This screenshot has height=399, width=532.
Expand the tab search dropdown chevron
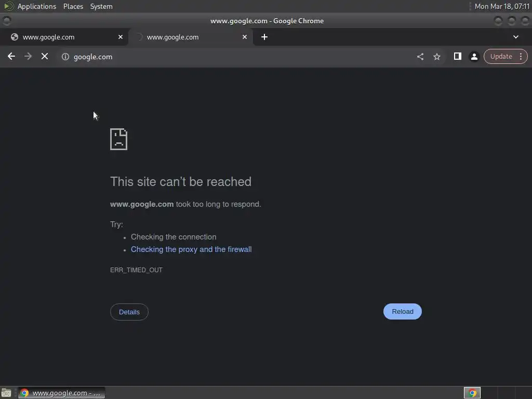[516, 37]
